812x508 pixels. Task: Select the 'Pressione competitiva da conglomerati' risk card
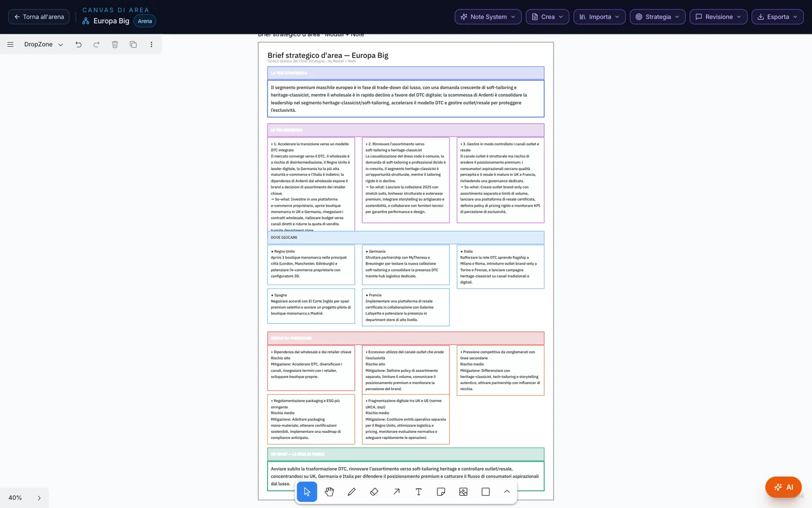(500, 370)
